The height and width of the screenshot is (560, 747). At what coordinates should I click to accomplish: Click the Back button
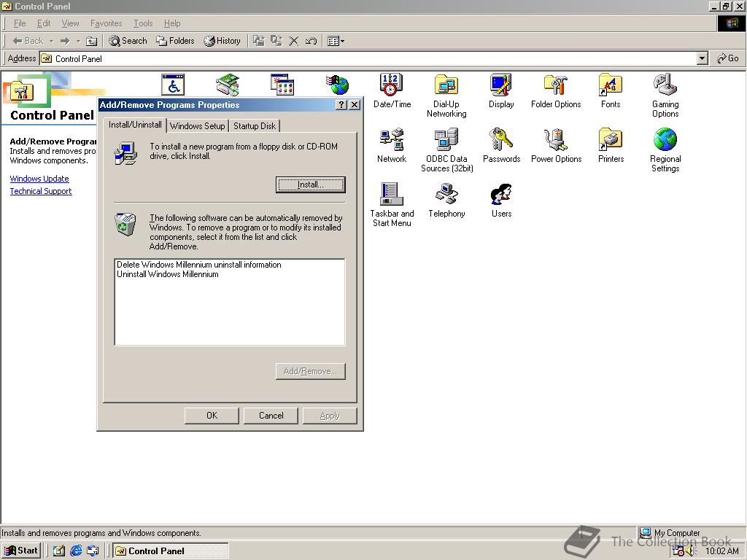28,41
